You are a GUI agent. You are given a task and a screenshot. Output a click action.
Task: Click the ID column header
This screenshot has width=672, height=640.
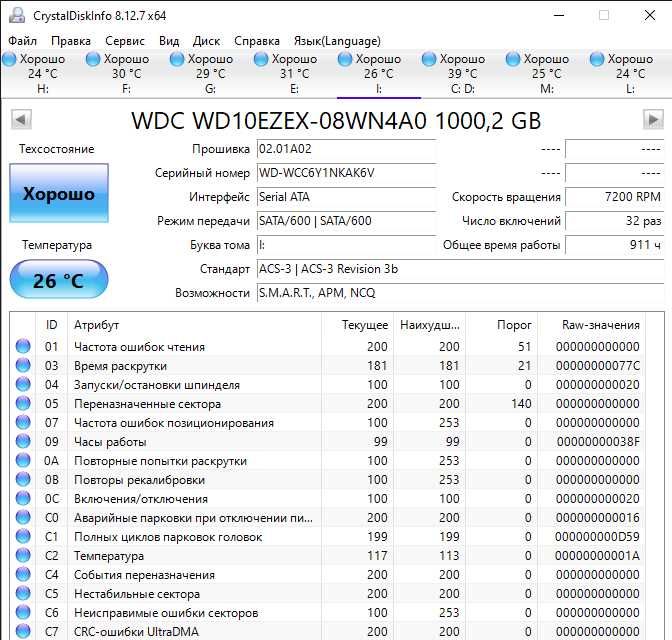[x=51, y=325]
